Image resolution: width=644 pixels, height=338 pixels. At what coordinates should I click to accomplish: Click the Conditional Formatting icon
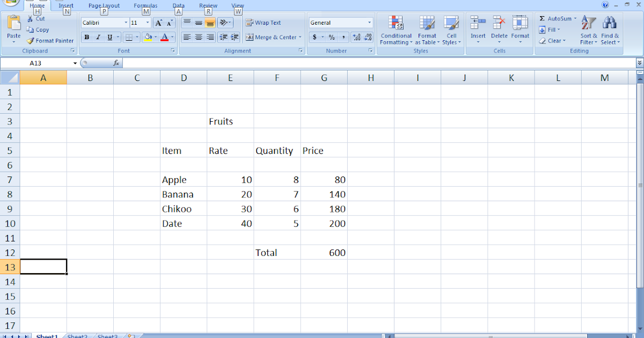396,24
